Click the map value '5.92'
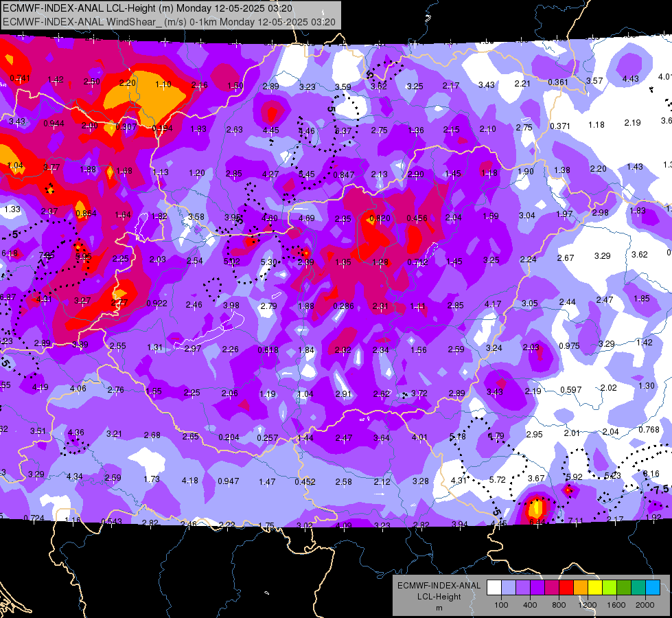Viewport: 672px width, 618px height. [x=575, y=477]
